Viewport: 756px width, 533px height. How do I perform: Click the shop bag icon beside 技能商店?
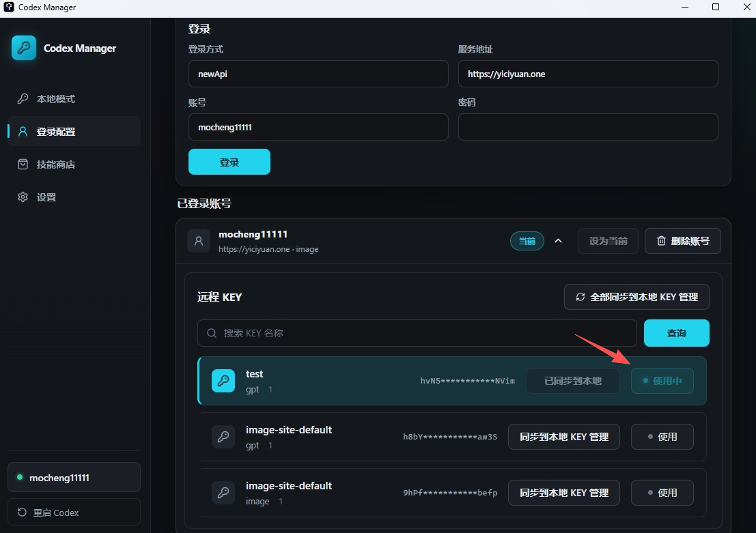[x=23, y=164]
